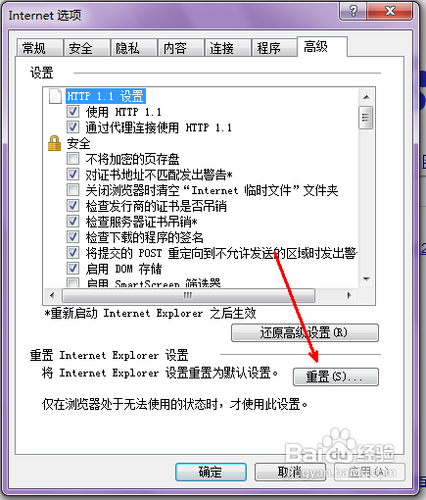Click the scroll up arrow of settings list

[366, 97]
